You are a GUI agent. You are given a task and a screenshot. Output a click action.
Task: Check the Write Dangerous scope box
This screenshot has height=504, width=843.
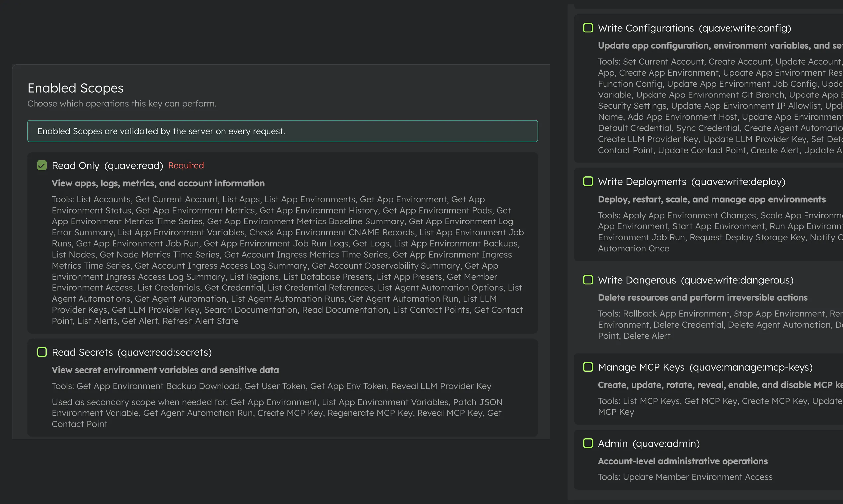pos(588,280)
